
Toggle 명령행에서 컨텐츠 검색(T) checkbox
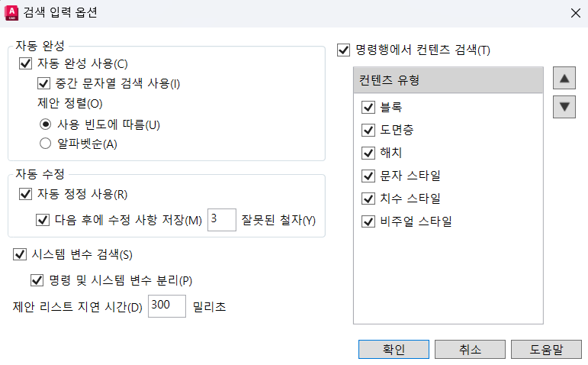pyautogui.click(x=343, y=50)
